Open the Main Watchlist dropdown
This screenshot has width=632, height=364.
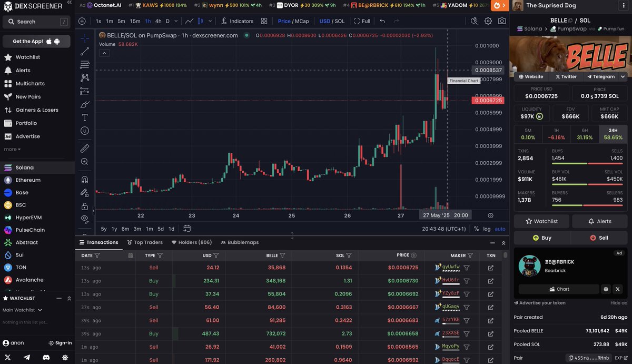(x=22, y=310)
